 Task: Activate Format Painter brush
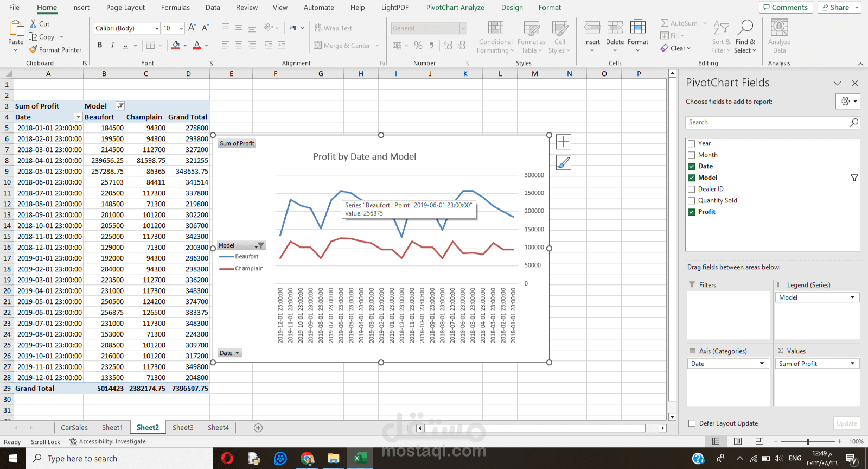click(x=55, y=50)
